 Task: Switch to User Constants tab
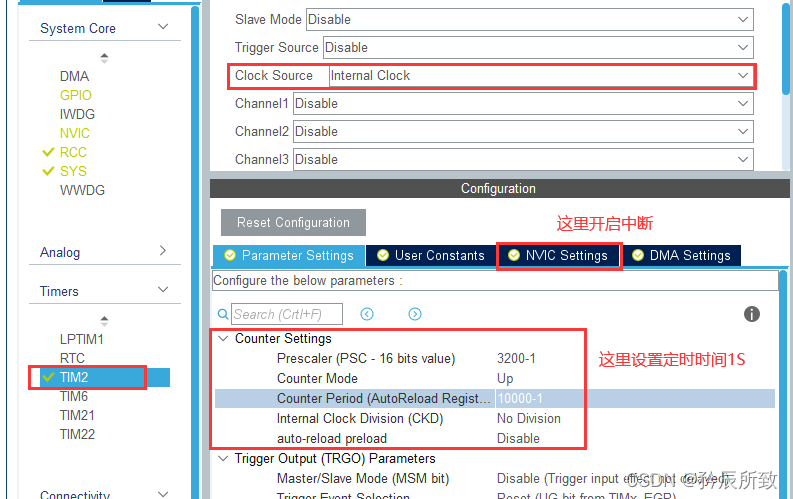[x=431, y=255]
